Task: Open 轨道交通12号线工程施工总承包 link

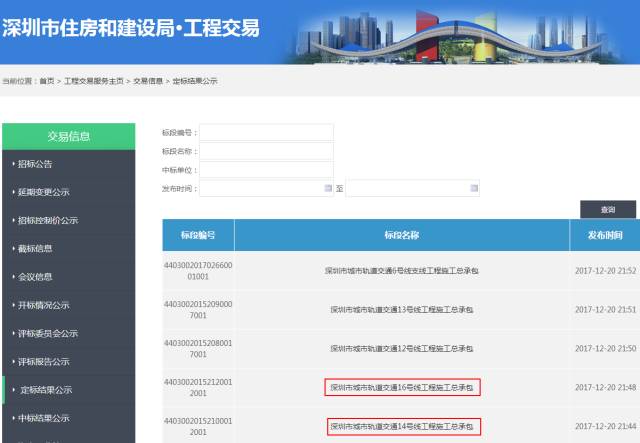Action: (402, 348)
